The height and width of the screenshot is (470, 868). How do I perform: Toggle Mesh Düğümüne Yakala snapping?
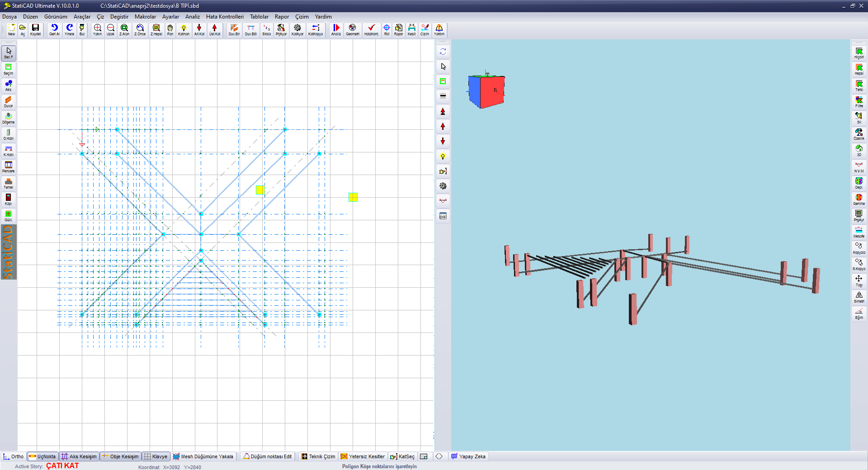pyautogui.click(x=203, y=456)
